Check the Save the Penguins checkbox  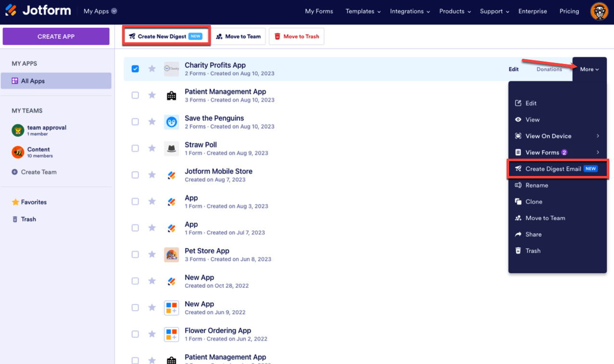coord(135,122)
